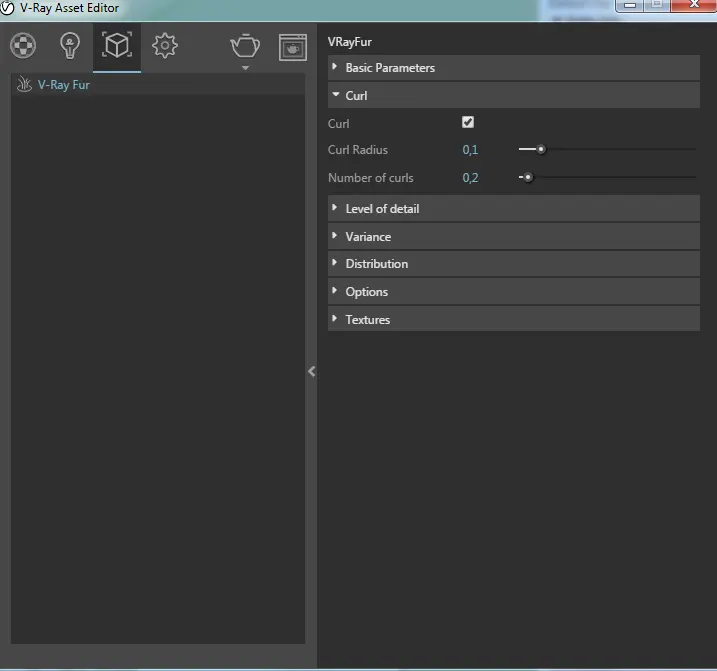The image size is (717, 671).
Task: Select V-Ray Fur in asset list
Action: click(x=64, y=85)
